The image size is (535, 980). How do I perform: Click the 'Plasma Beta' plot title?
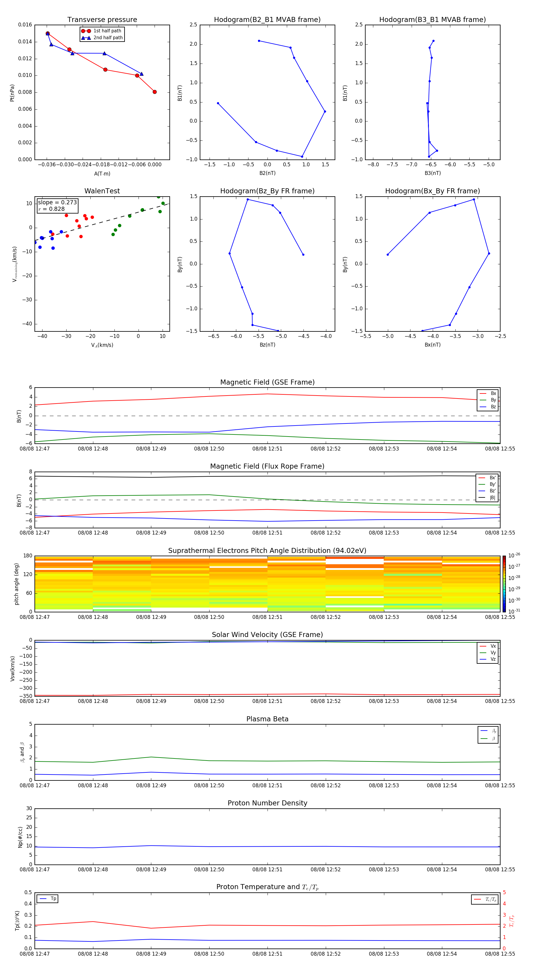(x=267, y=719)
